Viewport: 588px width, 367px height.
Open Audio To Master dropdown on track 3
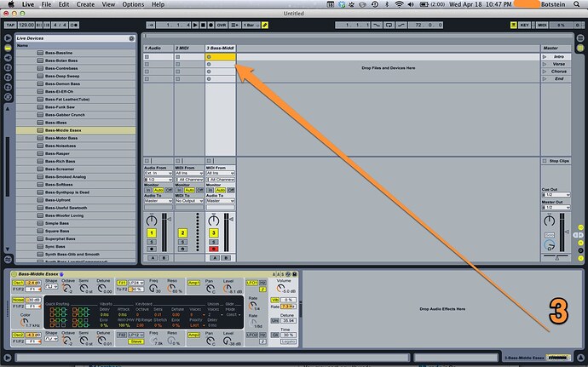point(221,201)
